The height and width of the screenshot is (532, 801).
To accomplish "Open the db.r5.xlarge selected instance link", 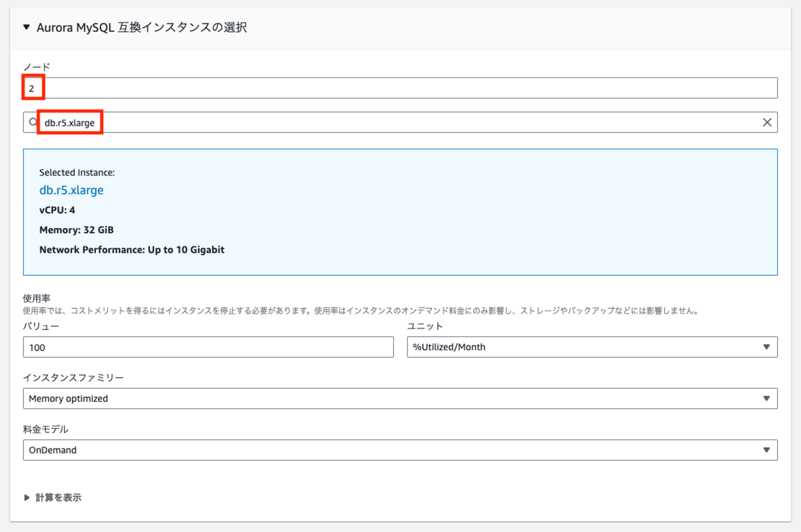I will coord(71,190).
